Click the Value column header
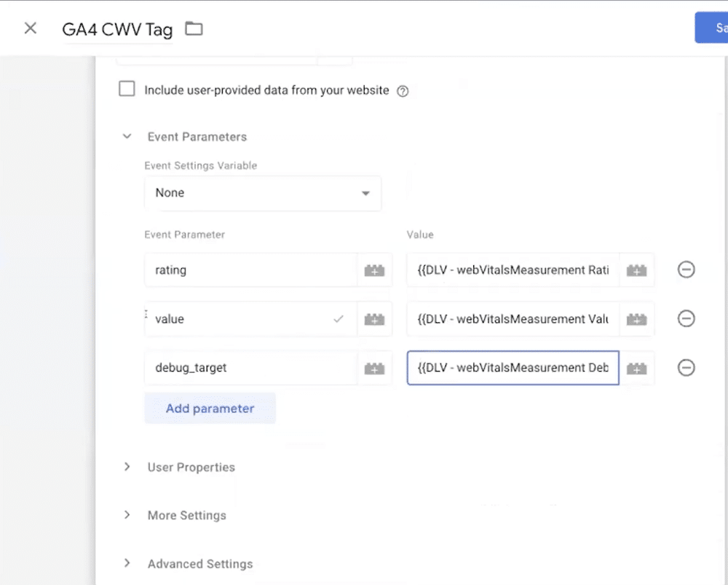 [420, 235]
